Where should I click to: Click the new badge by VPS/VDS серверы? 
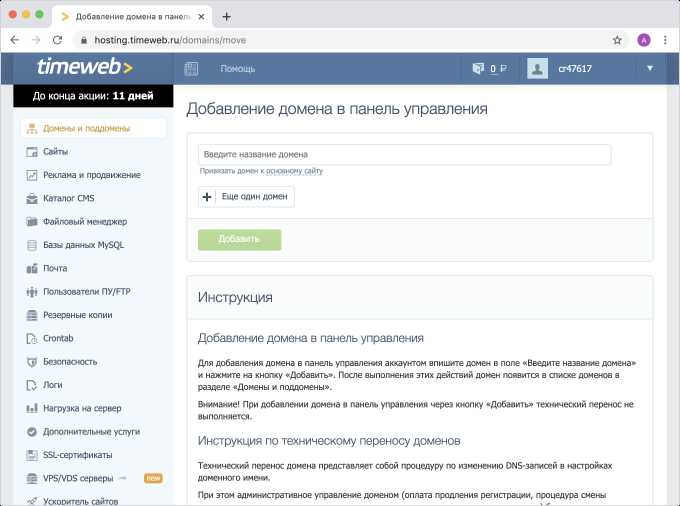pyautogui.click(x=153, y=478)
